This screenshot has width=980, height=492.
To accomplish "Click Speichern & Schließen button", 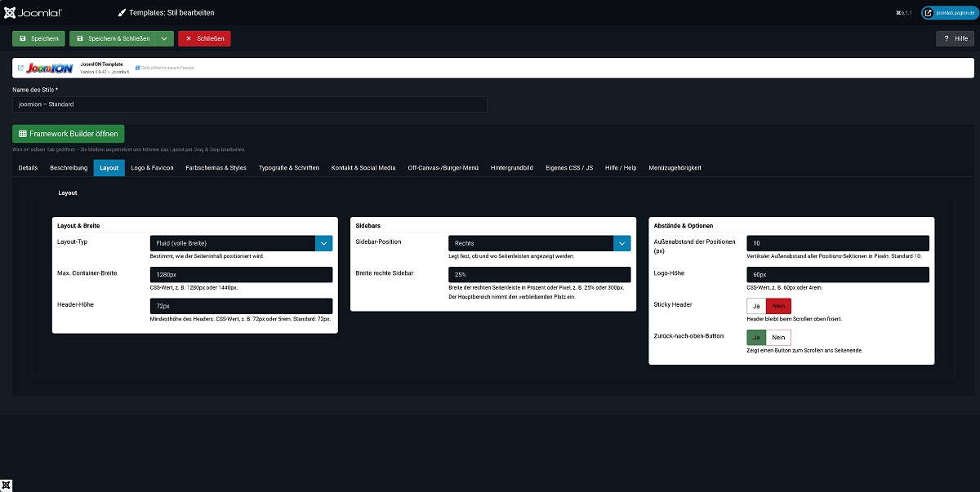I will click(112, 38).
